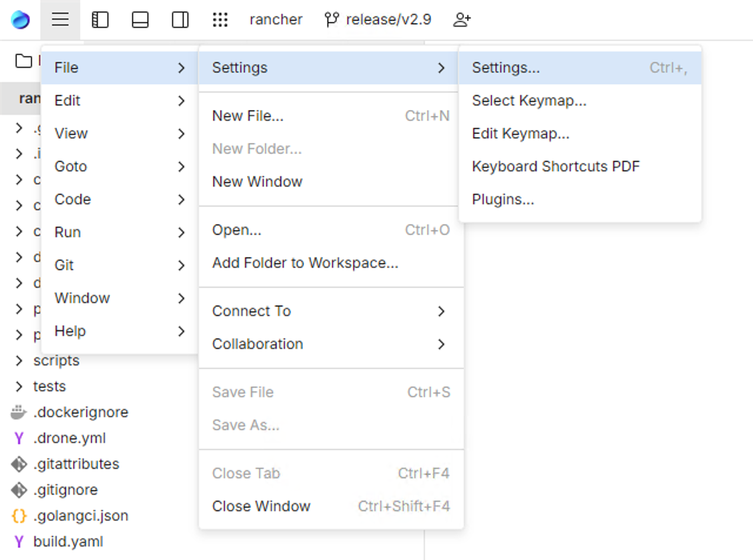
Task: Open the workspace grid icon
Action: [221, 19]
